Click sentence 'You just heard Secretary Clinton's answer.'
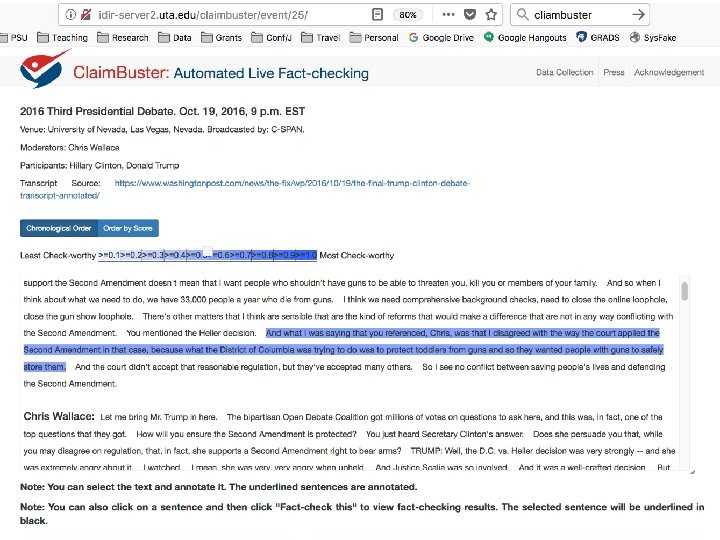 [444, 434]
